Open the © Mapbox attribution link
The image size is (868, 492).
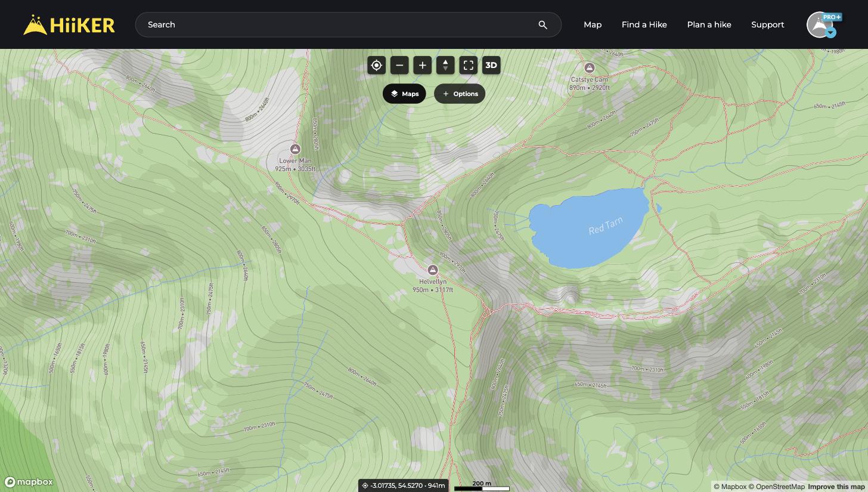pos(730,487)
